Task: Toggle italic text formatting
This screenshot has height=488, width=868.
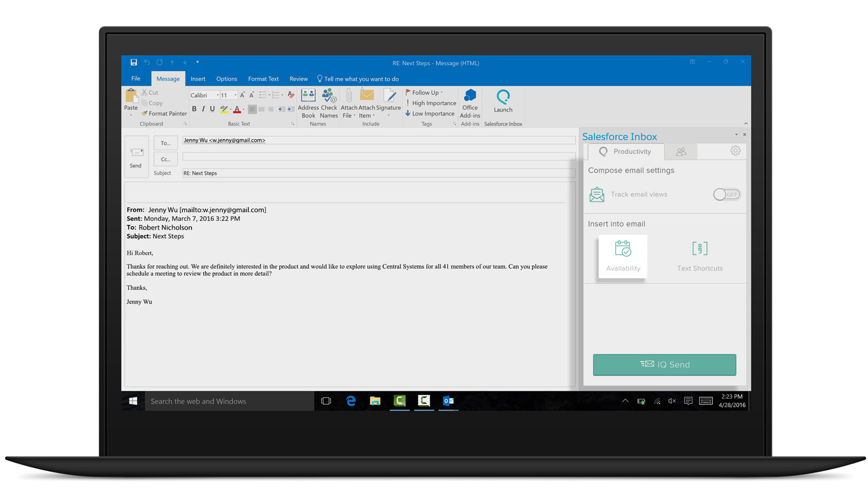Action: (203, 109)
